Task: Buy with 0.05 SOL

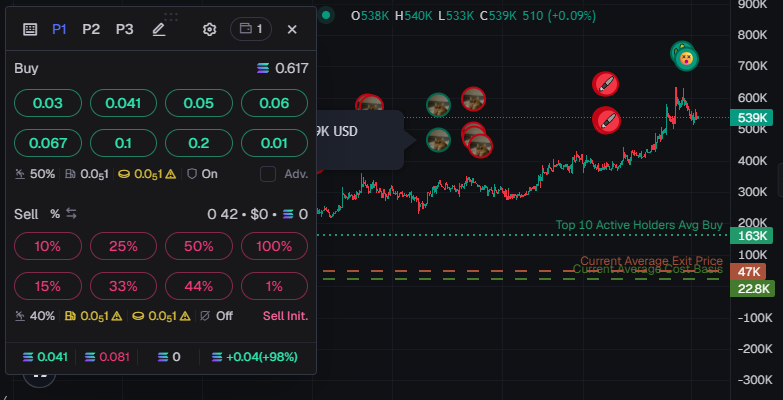Action: click(199, 103)
